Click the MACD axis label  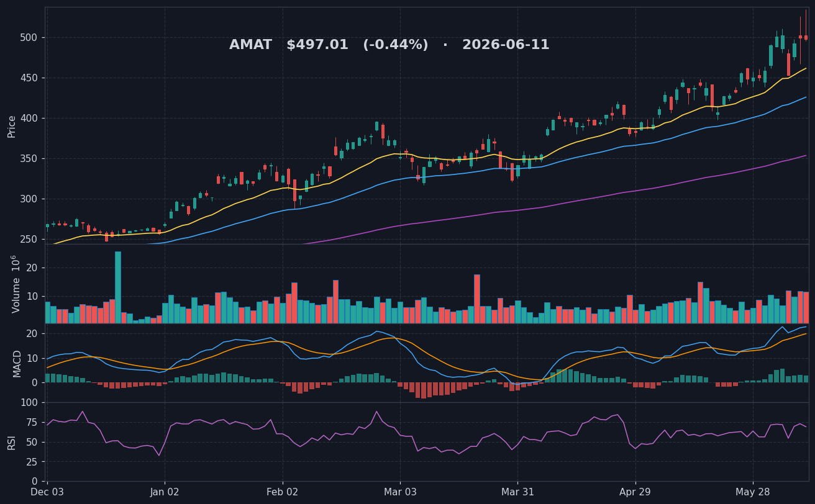pos(17,363)
